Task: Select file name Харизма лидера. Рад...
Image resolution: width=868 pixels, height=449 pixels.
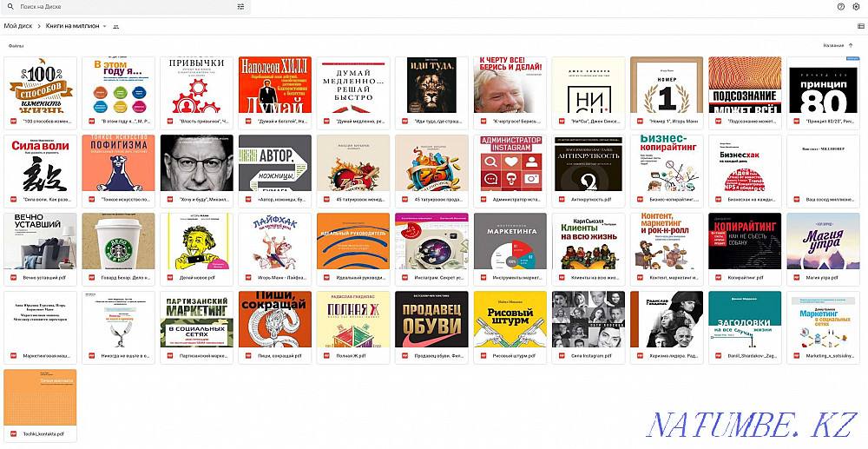Action: tap(674, 356)
